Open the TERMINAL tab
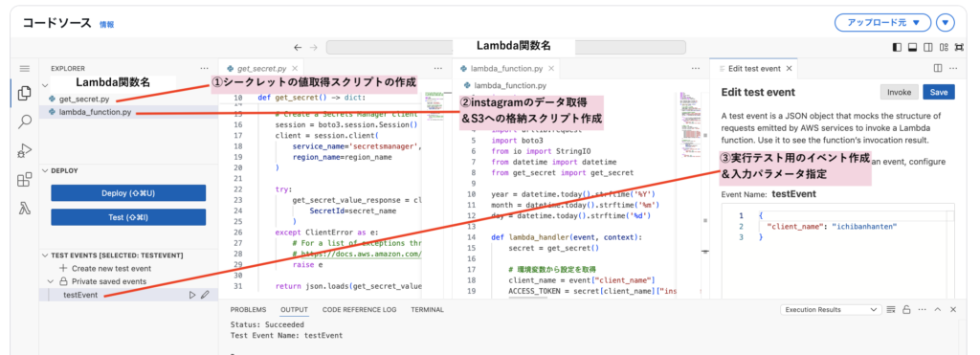 [427, 309]
